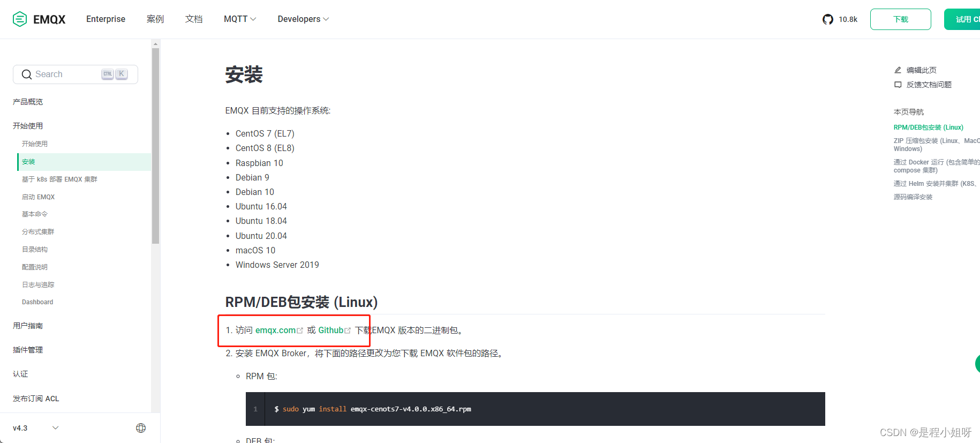Click the Debian 10 list entry
Viewport: 980px width, 443px height.
[x=255, y=192]
